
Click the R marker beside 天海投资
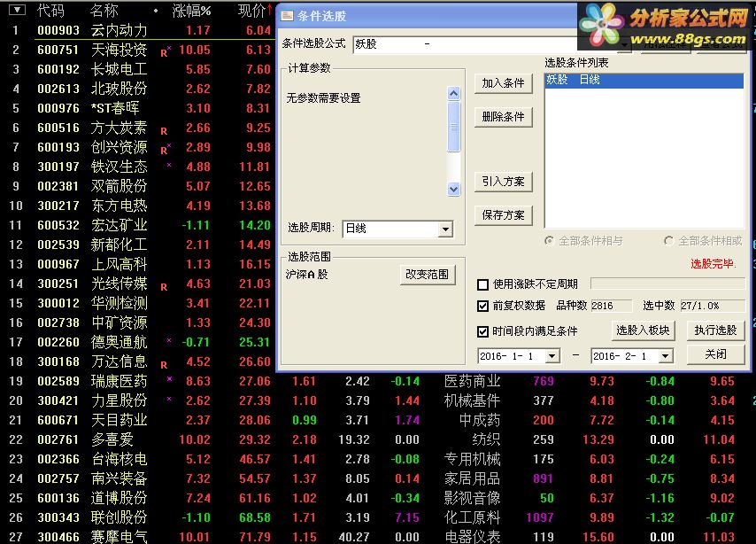click(x=164, y=52)
